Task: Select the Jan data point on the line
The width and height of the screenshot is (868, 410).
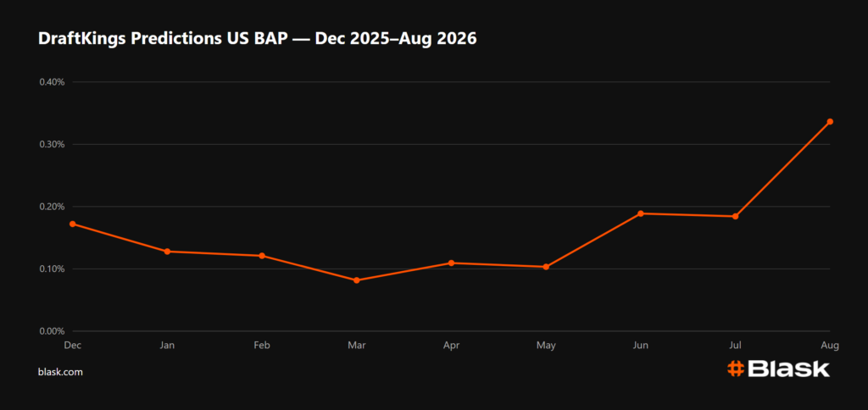Action: (167, 252)
